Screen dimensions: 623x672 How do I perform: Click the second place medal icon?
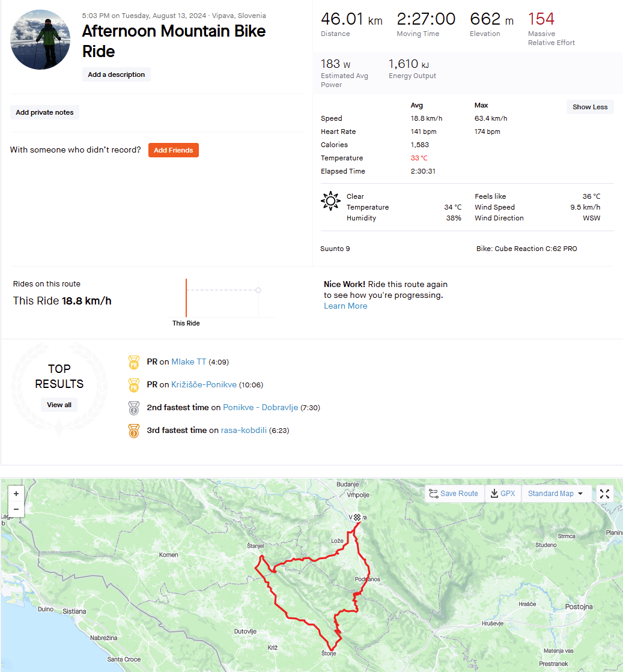134,408
